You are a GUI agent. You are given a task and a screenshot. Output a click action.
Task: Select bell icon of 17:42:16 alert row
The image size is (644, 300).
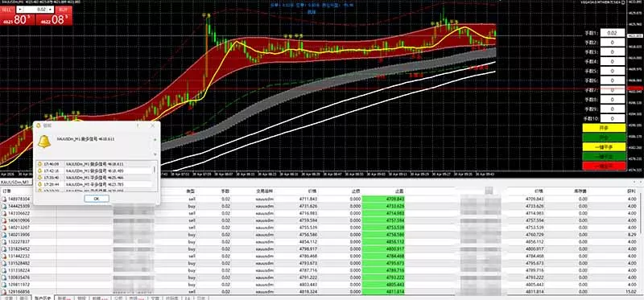(x=39, y=171)
